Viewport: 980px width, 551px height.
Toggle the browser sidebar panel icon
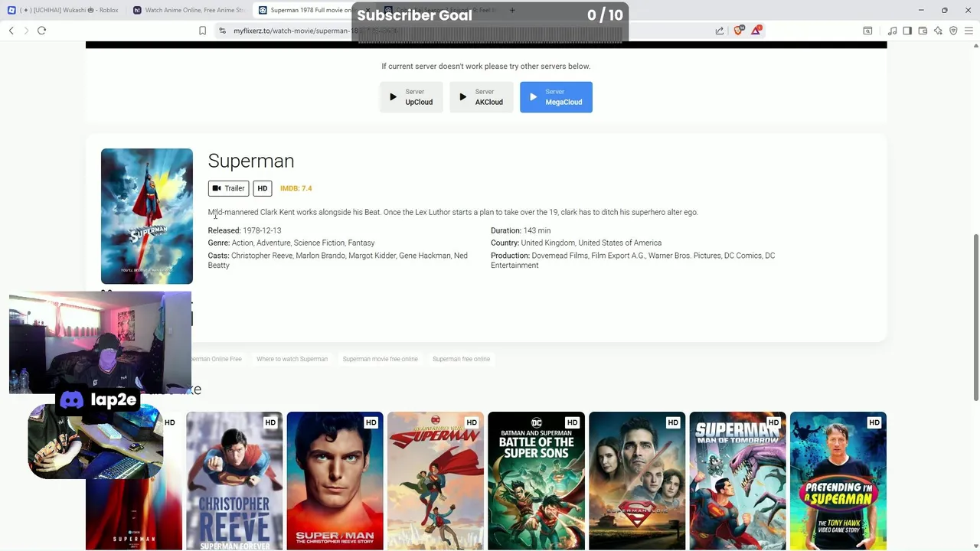907,31
